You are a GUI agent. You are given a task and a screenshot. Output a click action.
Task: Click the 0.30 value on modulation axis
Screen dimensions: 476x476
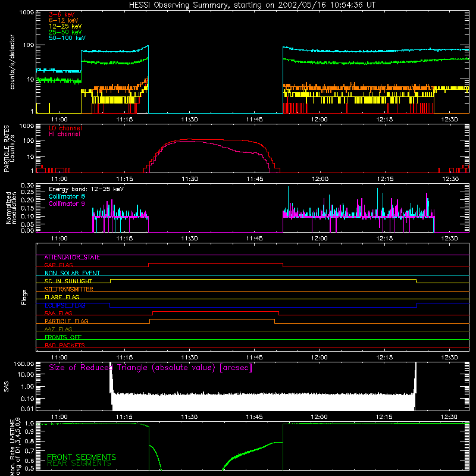coord(27,186)
